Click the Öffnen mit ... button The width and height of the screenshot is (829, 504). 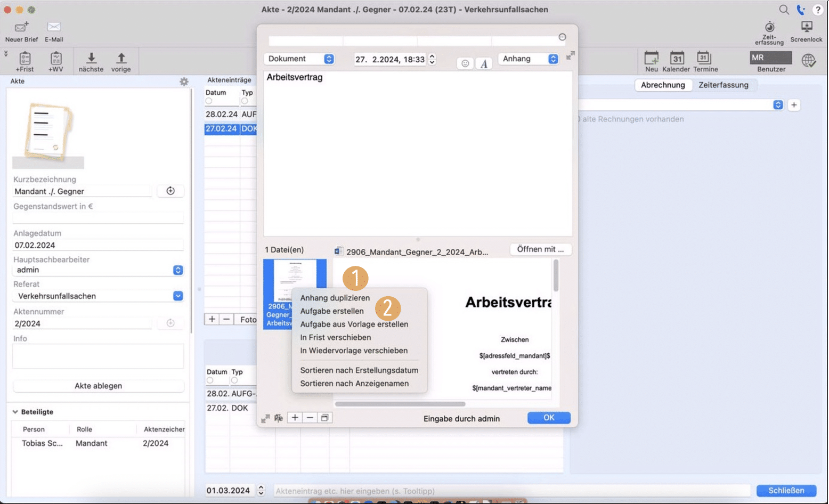540,249
